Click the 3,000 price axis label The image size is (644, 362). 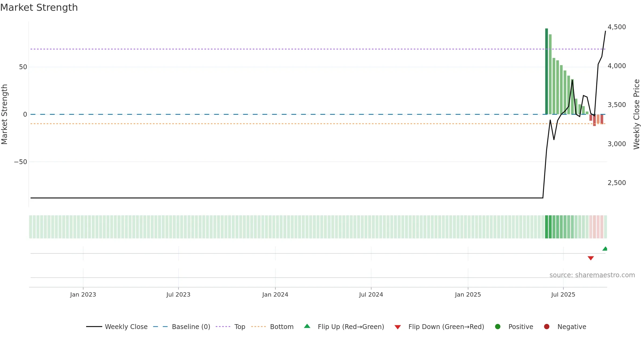pyautogui.click(x=617, y=144)
